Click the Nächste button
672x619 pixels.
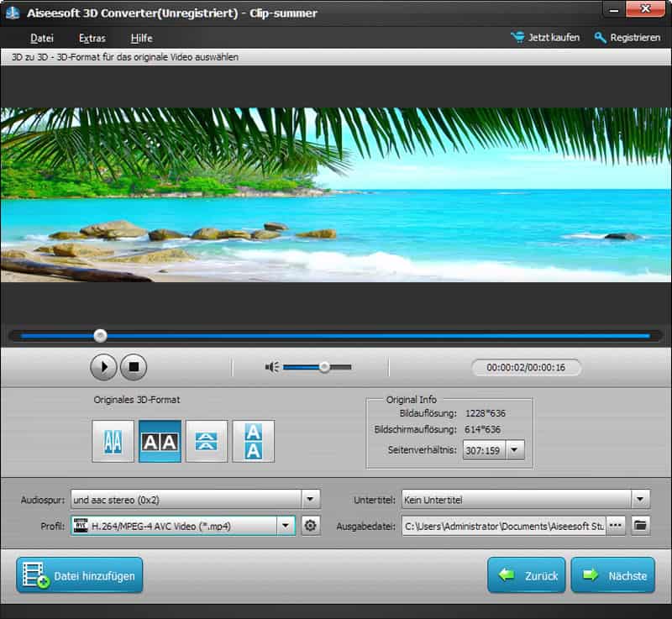[612, 575]
